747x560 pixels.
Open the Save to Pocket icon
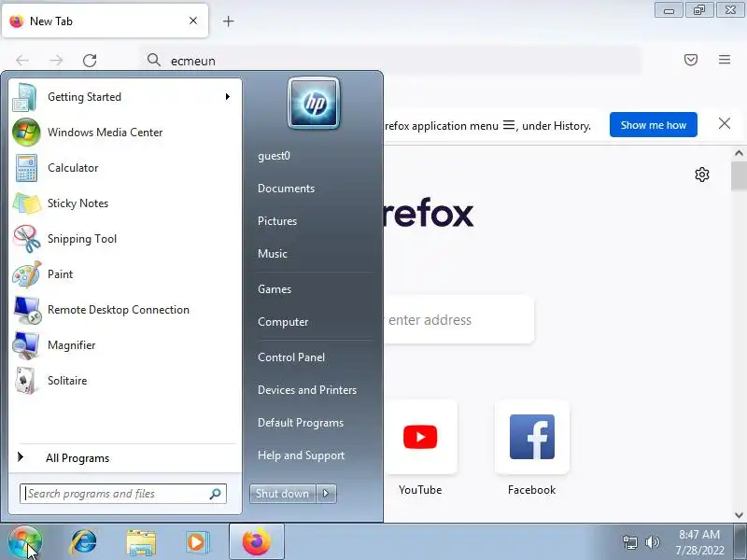pos(691,60)
